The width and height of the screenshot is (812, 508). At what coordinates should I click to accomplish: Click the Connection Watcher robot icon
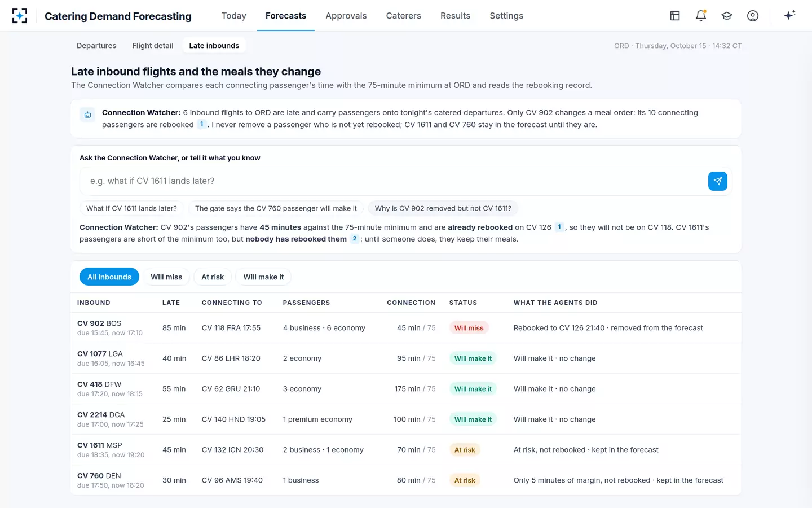click(87, 115)
